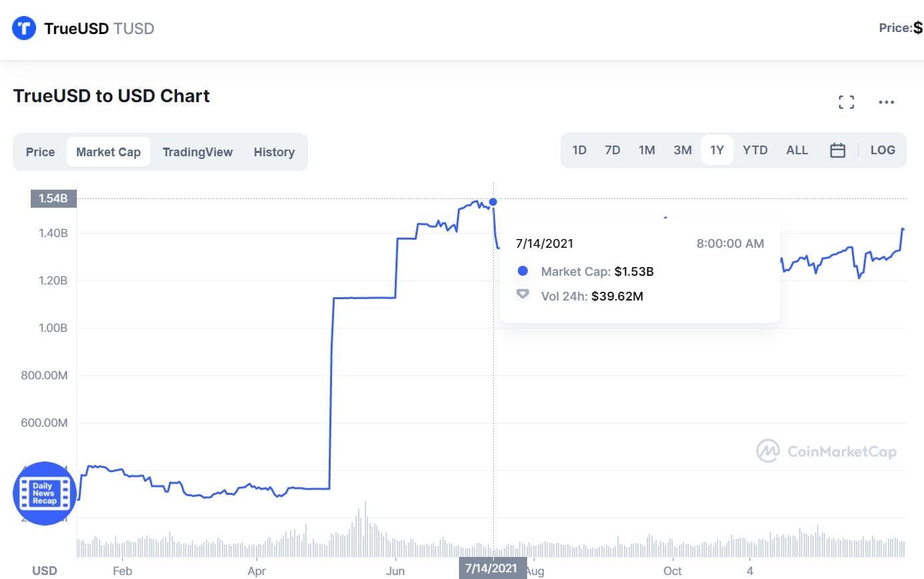Enter fullscreen chart mode
Screen dimensions: 924x579
[x=846, y=102]
